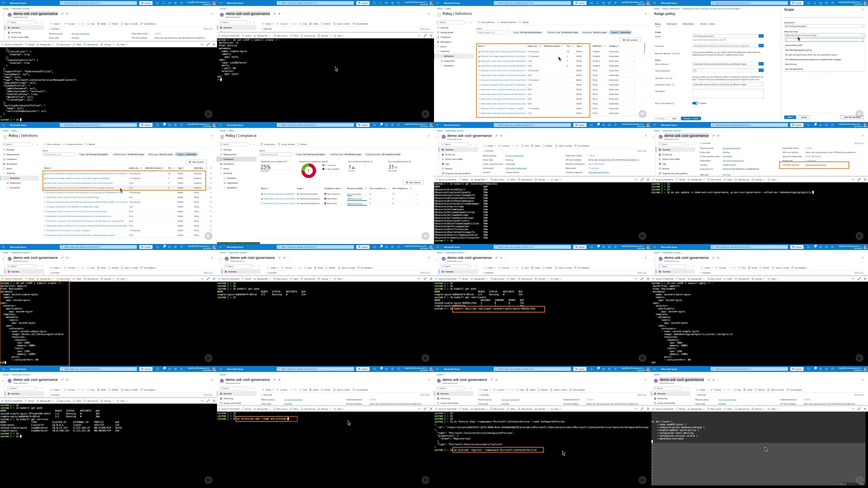Open notifications bell in Policy Compliance window header
The image size is (868, 488).
381,125
